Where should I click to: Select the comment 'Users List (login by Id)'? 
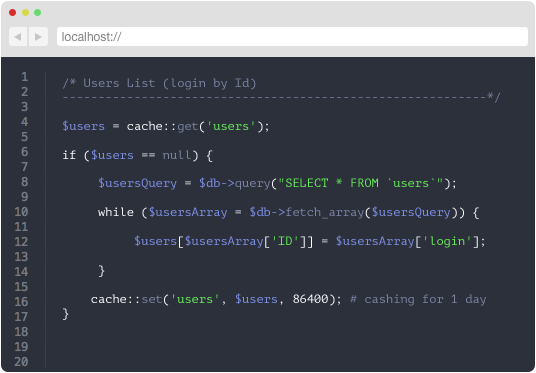[x=169, y=83]
